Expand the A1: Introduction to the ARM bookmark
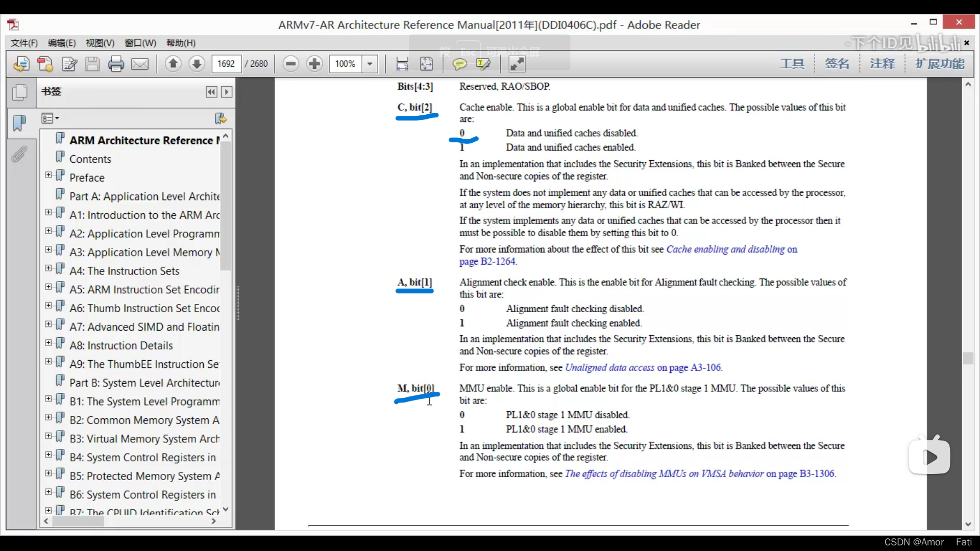This screenshot has width=980, height=551. tap(48, 212)
